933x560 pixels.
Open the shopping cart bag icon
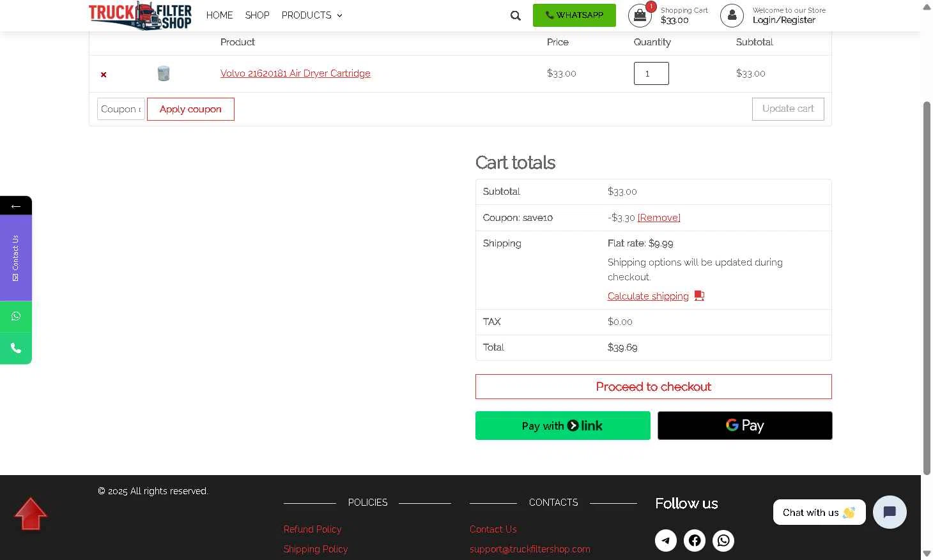640,16
